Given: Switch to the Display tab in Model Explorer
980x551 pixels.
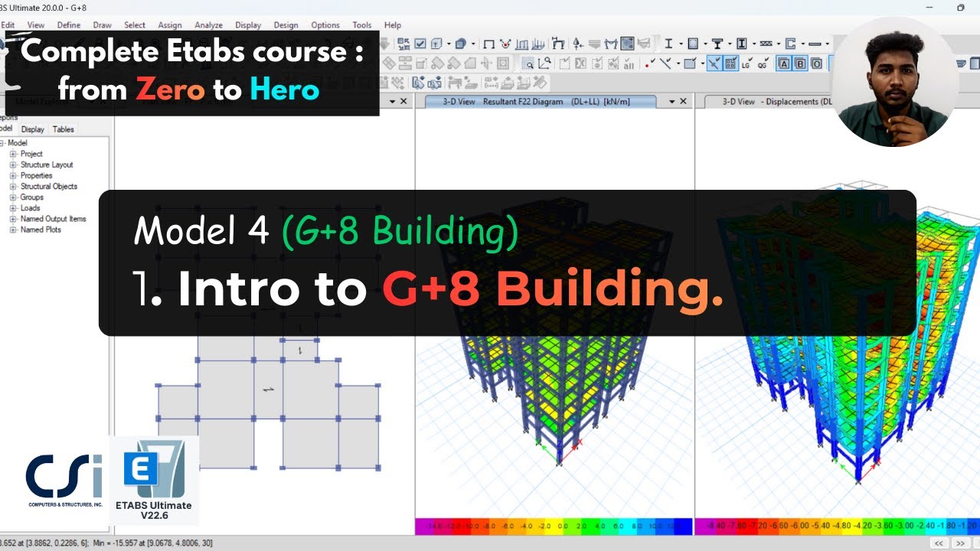Looking at the screenshot, I should click(32, 129).
